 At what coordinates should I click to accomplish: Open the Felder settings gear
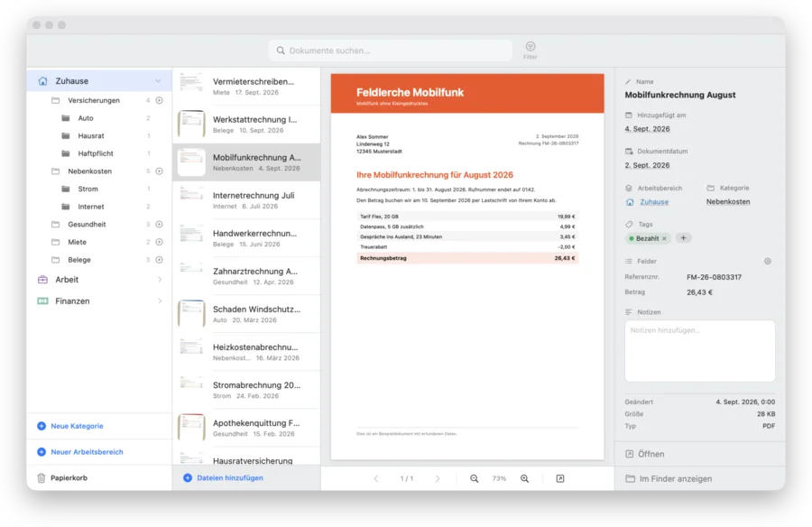tap(768, 261)
